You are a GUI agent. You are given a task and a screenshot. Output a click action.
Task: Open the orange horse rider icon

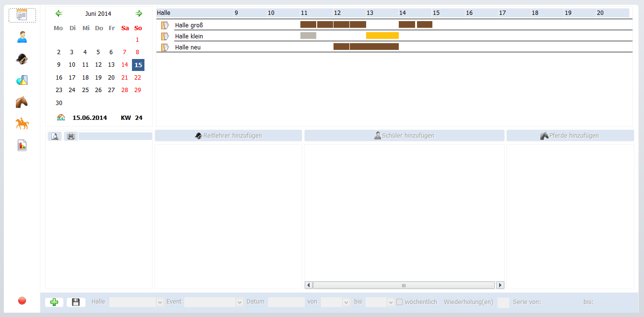point(22,124)
